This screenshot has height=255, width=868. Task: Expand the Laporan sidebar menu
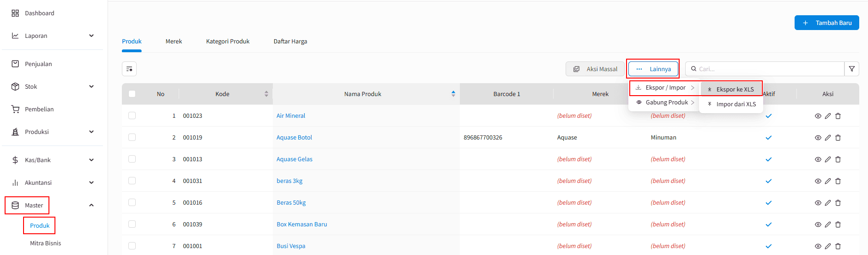pos(91,36)
